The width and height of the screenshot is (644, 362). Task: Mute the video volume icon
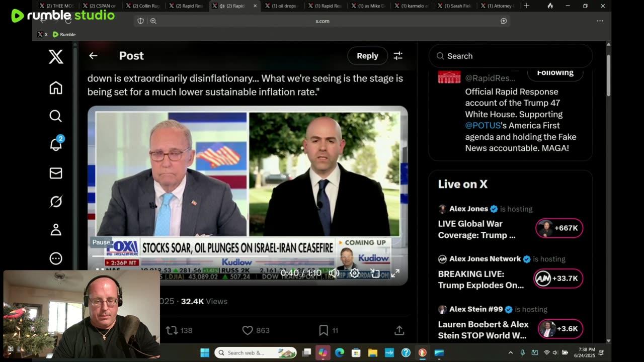click(334, 273)
